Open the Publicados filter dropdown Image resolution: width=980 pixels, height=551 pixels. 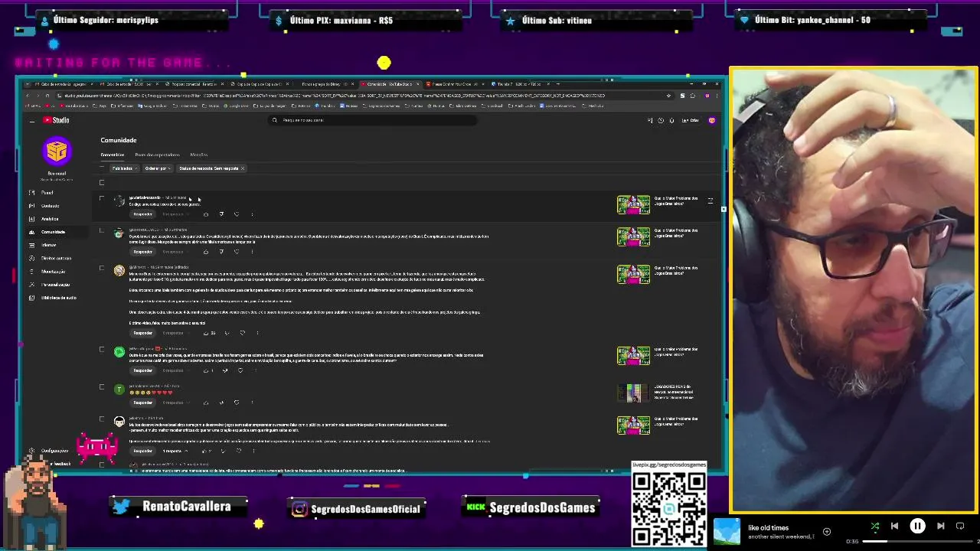(123, 168)
